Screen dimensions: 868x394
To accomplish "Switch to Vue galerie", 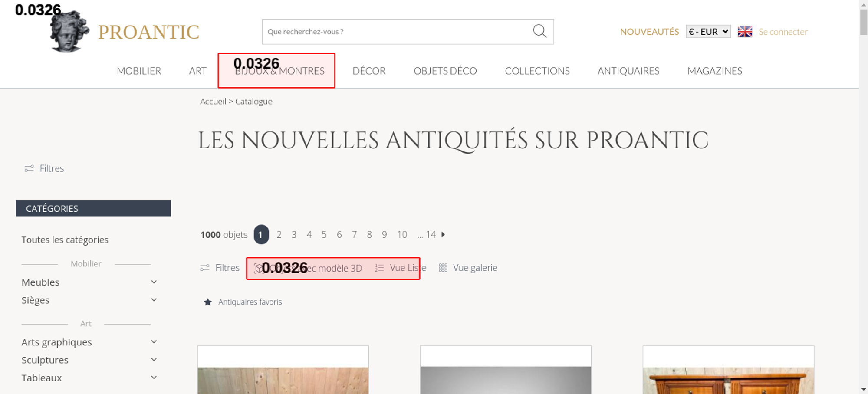I will 475,268.
